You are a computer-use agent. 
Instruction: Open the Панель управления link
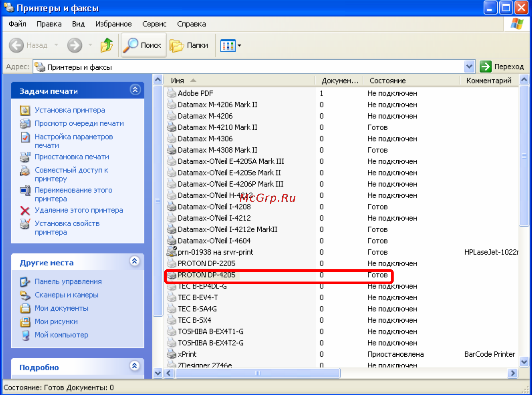(68, 282)
